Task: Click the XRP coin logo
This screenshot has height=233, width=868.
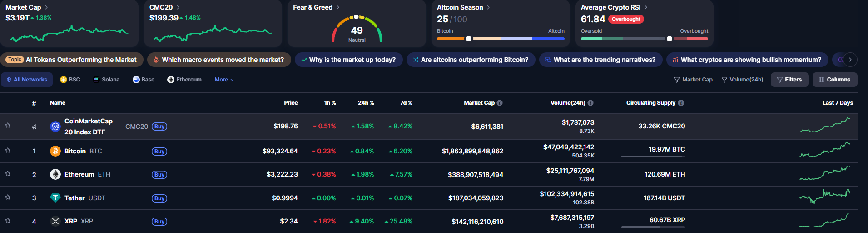Action: pos(55,221)
